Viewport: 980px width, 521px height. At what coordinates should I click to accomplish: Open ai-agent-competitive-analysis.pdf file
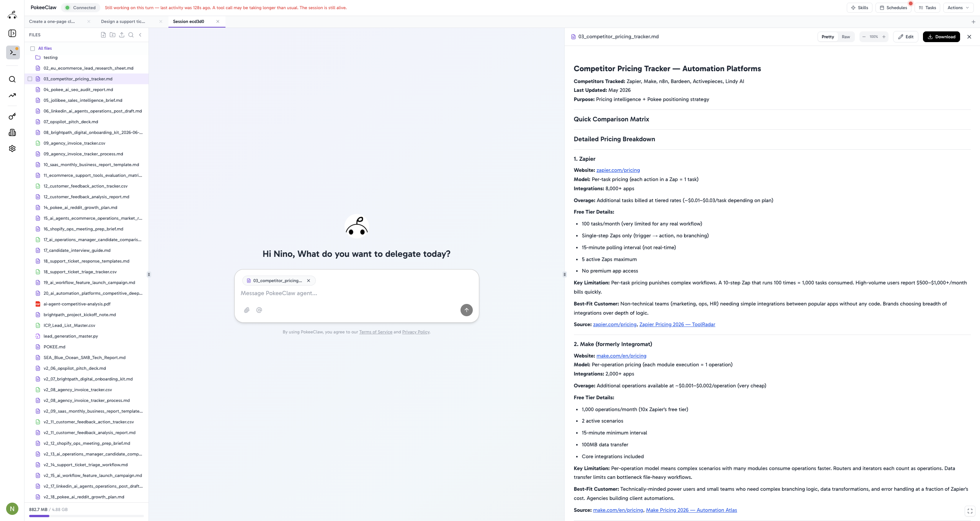coord(77,304)
